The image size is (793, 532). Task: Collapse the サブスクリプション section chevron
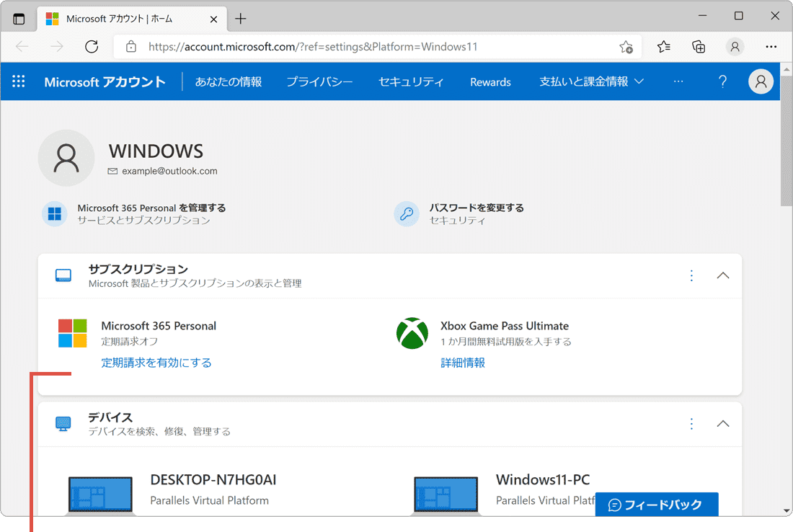[722, 275]
